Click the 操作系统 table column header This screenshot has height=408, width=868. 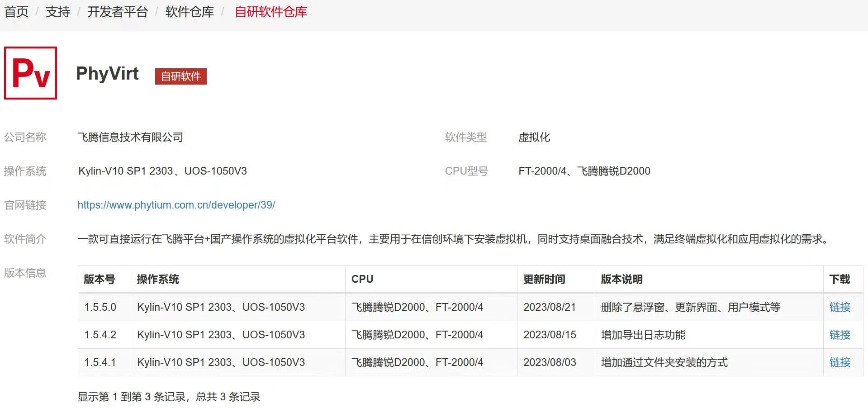pos(238,279)
